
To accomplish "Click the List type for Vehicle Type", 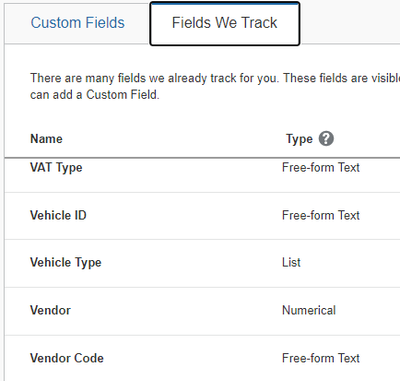I will [x=291, y=263].
